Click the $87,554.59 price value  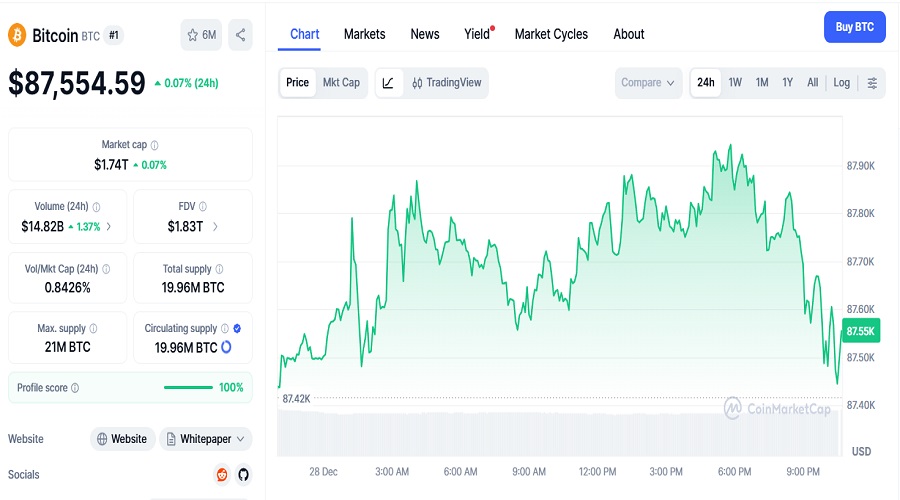pyautogui.click(x=77, y=83)
